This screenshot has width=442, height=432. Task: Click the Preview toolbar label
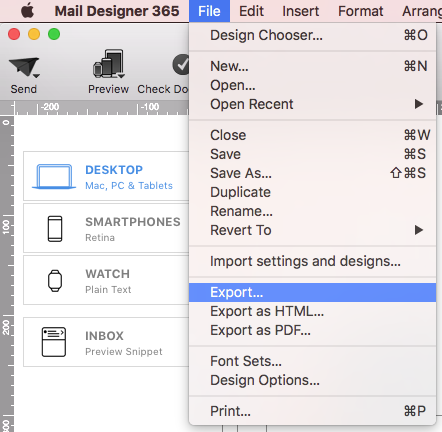coord(108,89)
